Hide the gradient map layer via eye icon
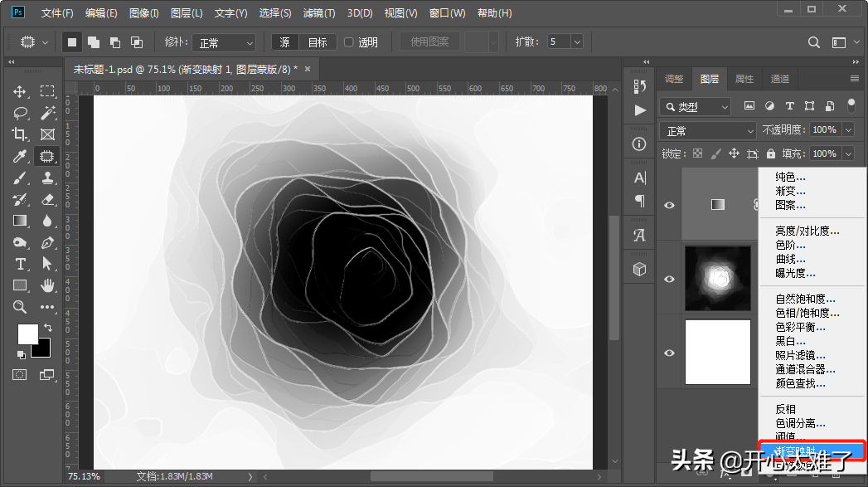Screen dimensions: 868x487 [670, 205]
